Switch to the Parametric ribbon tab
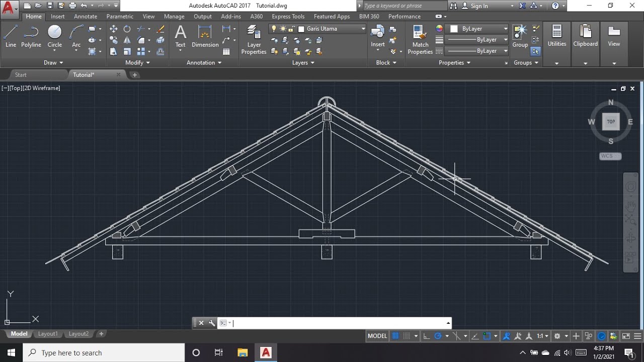This screenshot has width=644, height=362. click(120, 17)
